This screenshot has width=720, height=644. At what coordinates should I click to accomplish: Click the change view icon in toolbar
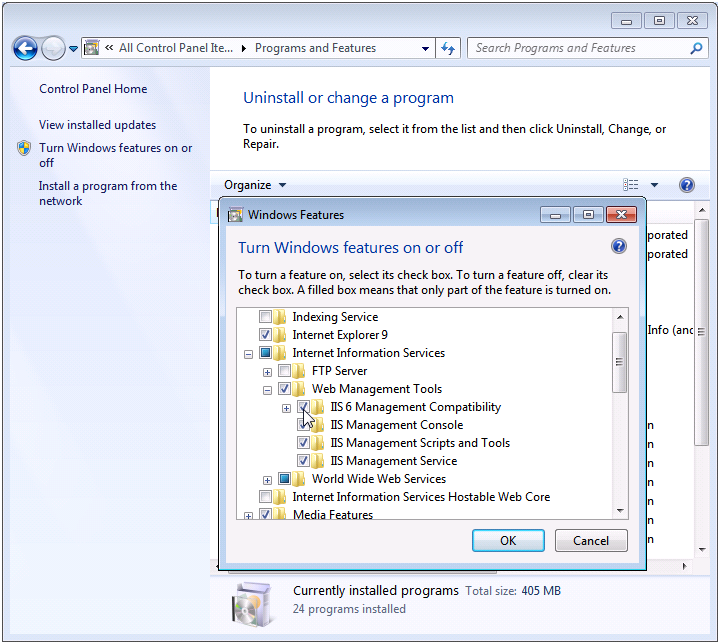click(630, 185)
